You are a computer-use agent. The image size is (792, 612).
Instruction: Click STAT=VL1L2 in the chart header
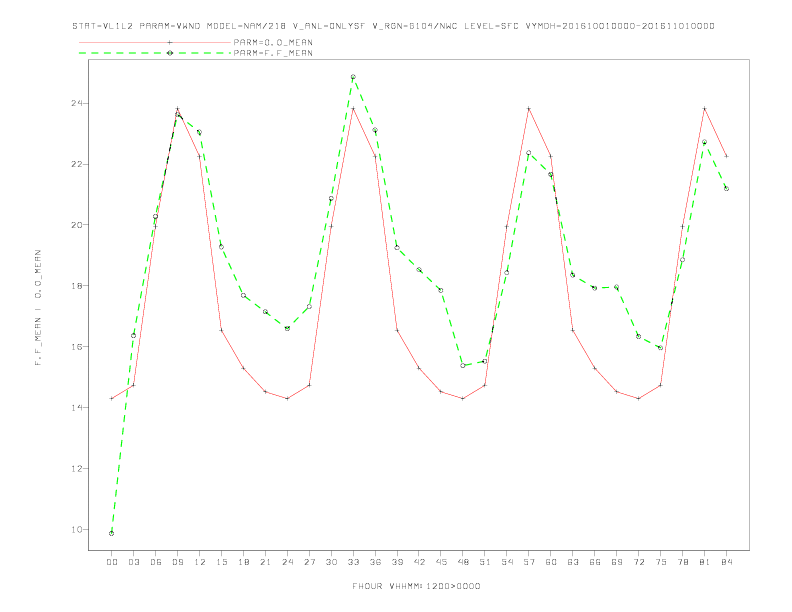(103, 26)
